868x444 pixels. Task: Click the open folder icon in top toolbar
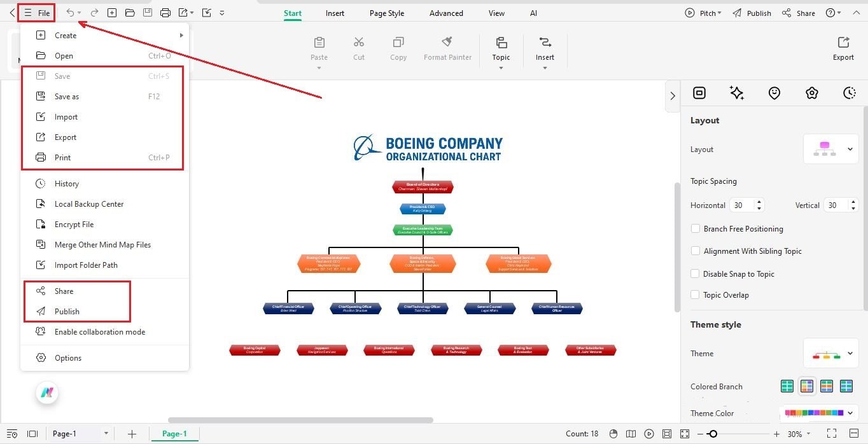click(130, 13)
